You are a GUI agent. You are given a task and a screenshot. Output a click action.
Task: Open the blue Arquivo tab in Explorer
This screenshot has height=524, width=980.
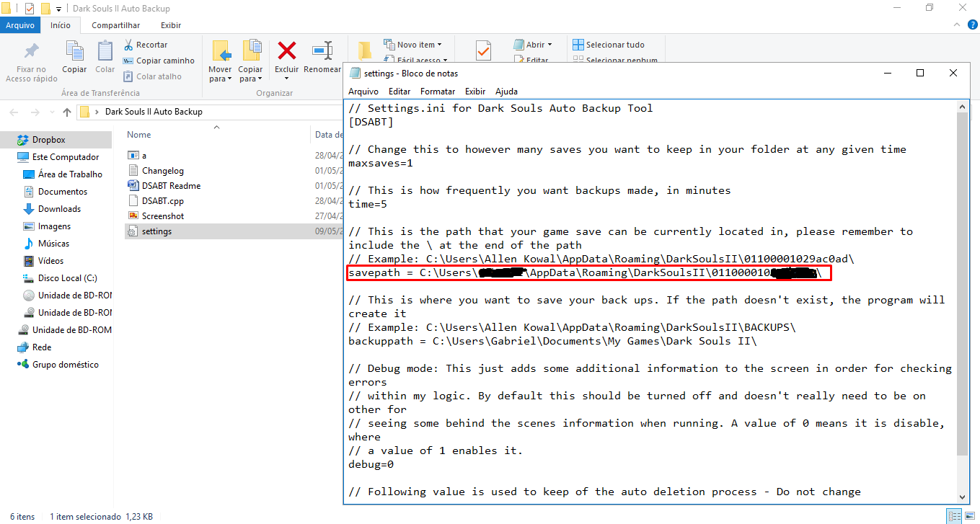point(20,25)
